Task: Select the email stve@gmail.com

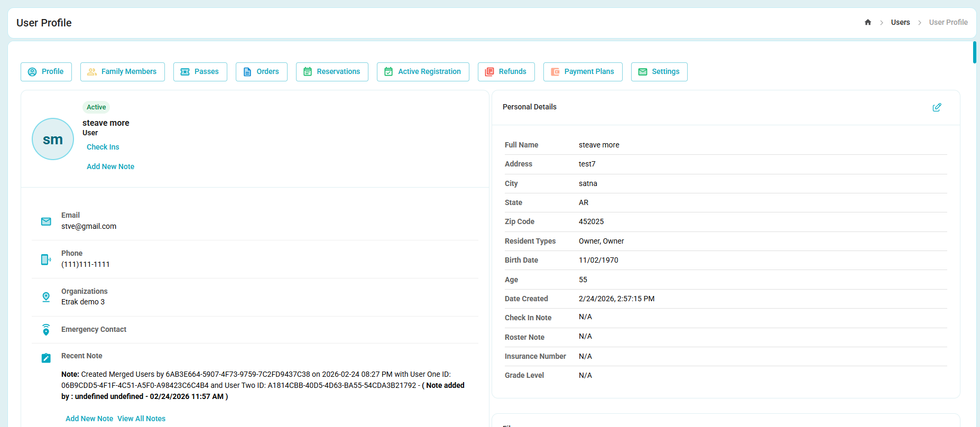Action: click(x=89, y=226)
